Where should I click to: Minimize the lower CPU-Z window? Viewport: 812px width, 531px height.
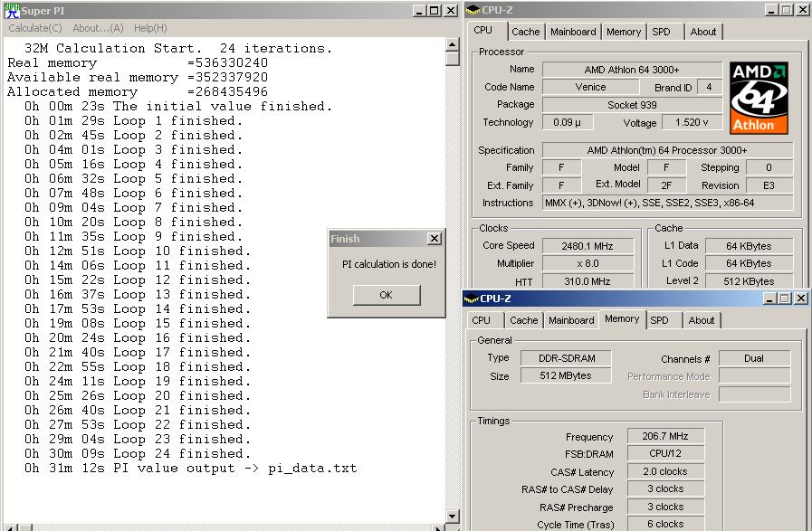coord(769,299)
